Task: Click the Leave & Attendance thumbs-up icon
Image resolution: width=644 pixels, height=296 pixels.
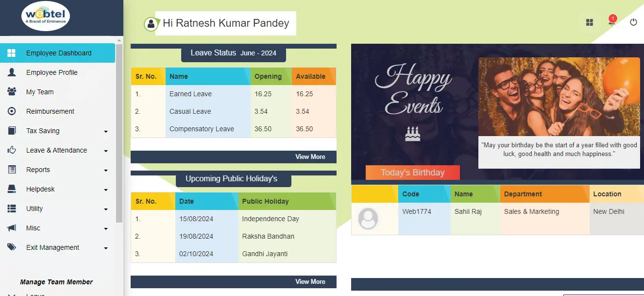Action: [x=12, y=150]
